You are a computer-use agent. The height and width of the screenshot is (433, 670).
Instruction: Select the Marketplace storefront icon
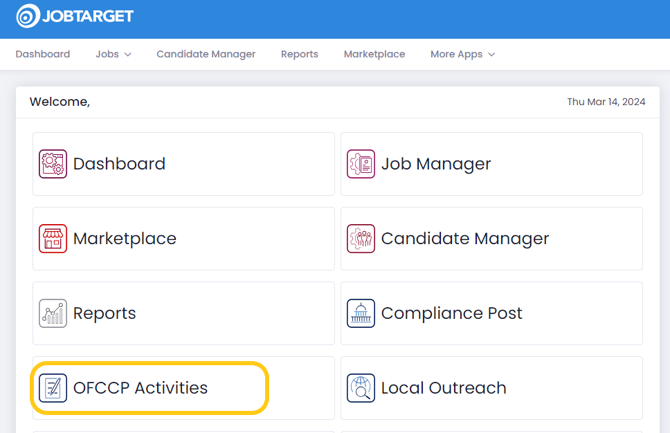(x=53, y=239)
